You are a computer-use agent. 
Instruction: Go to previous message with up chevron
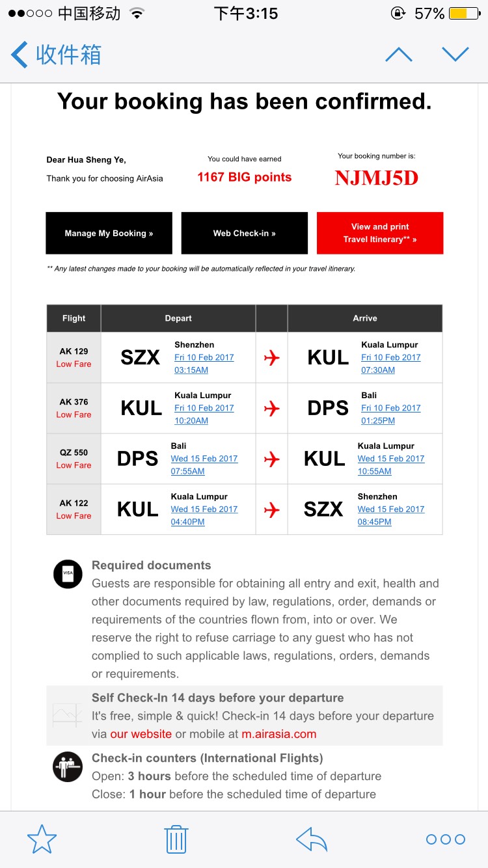pos(399,55)
